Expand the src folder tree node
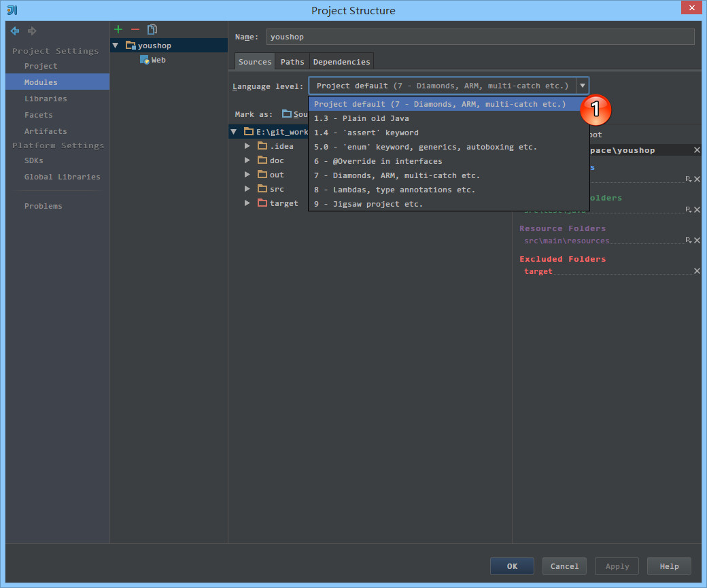707x588 pixels. click(247, 189)
